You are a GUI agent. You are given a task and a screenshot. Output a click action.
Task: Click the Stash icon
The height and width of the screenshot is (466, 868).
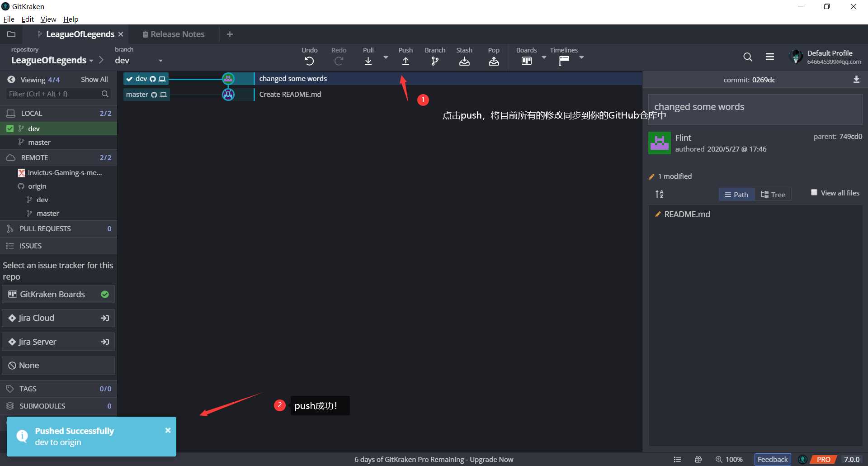coord(464,61)
